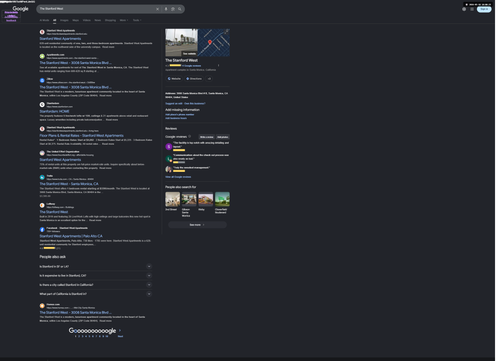Viewport: 500px width, 361px height.
Task: Click the Zillow result favicon
Action: tap(42, 80)
